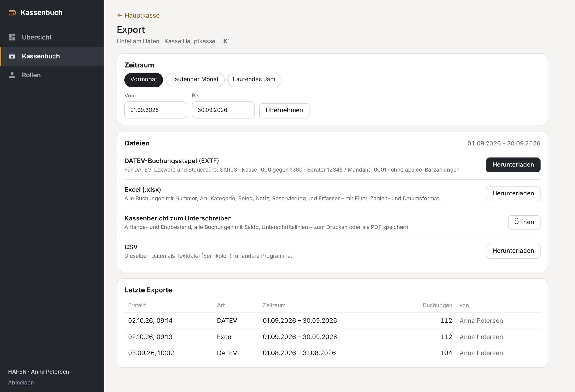Viewport: 575px width, 392px height.
Task: Click the Von date field
Action: (156, 110)
